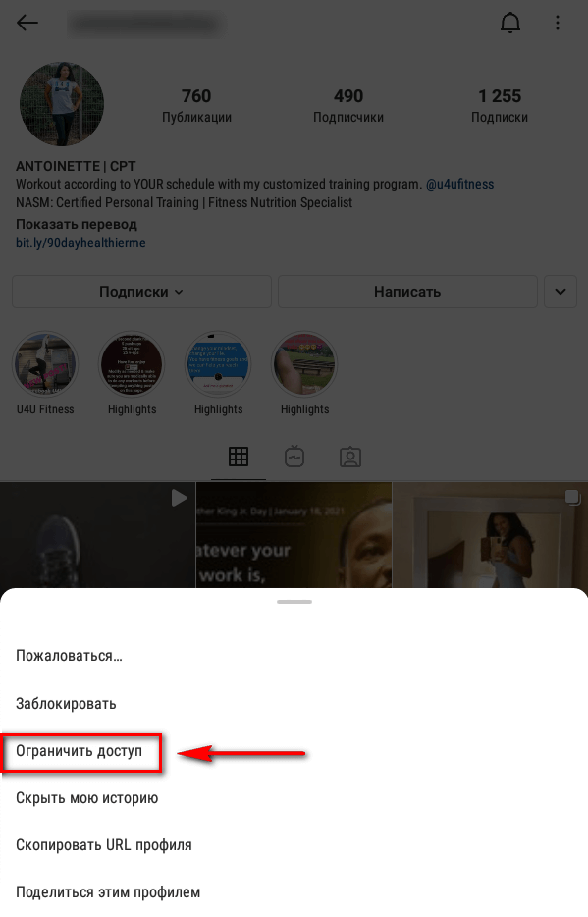588x917 pixels.
Task: Open the U4U Fitness story highlight
Action: (45, 364)
